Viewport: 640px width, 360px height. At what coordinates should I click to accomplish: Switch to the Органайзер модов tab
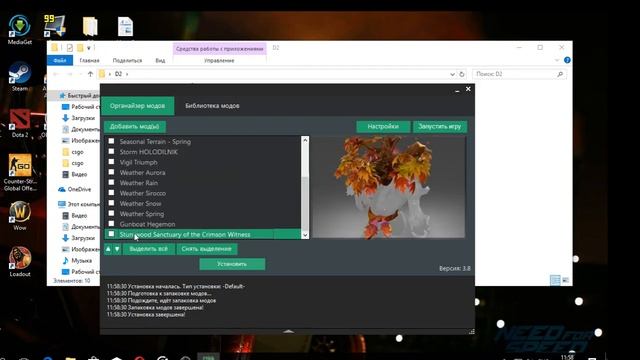pyautogui.click(x=138, y=106)
